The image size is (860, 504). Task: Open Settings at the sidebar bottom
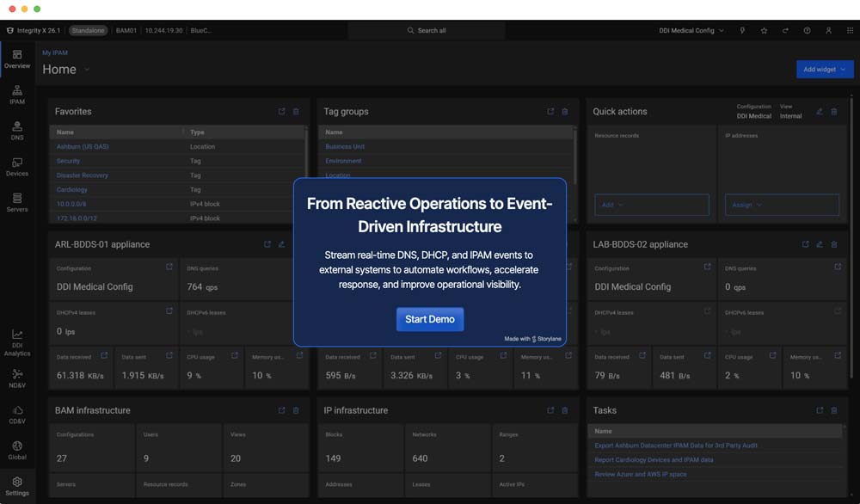[17, 486]
